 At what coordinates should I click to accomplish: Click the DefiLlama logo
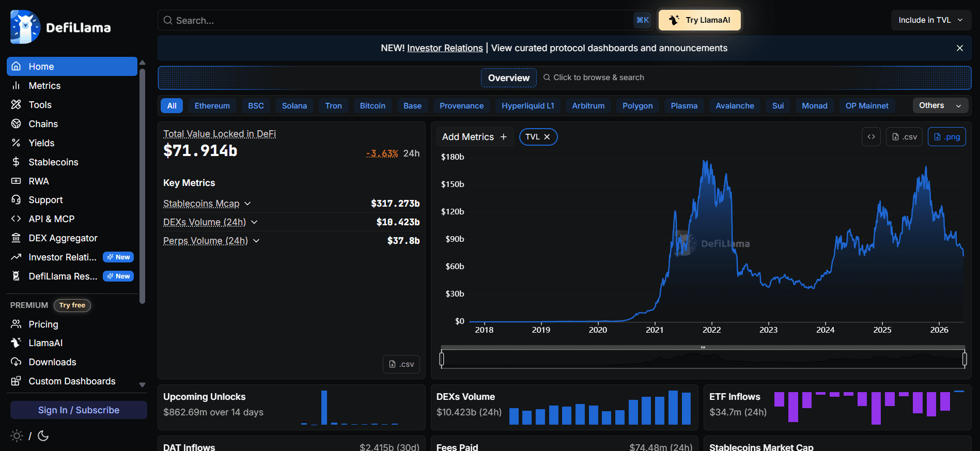pos(60,27)
